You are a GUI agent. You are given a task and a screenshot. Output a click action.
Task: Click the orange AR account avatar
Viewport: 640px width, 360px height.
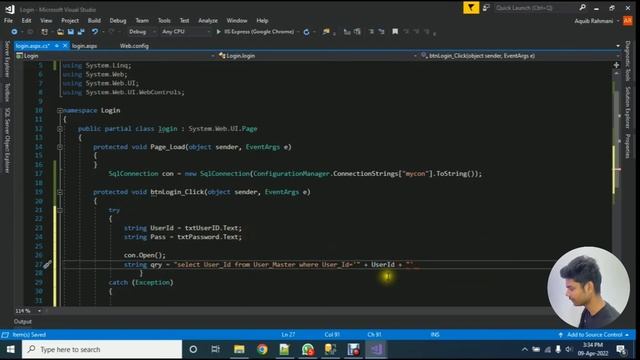click(628, 21)
